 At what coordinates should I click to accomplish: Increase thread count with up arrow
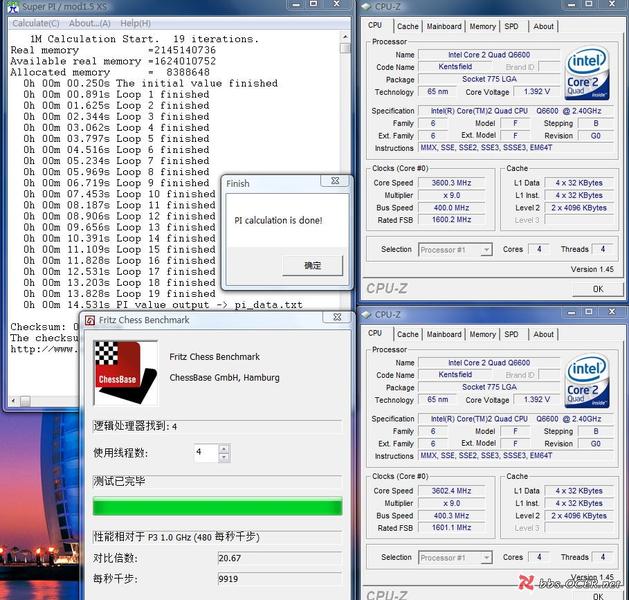point(225,449)
